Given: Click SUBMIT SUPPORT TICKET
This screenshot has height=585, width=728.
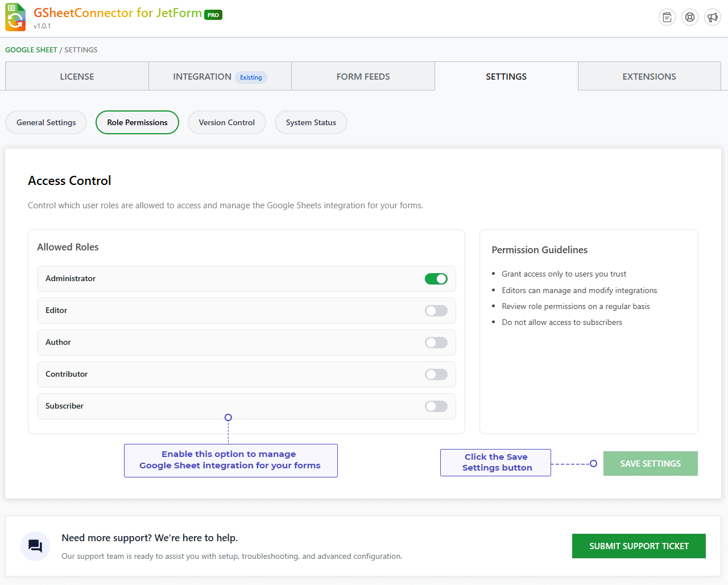Looking at the screenshot, I should click(639, 546).
